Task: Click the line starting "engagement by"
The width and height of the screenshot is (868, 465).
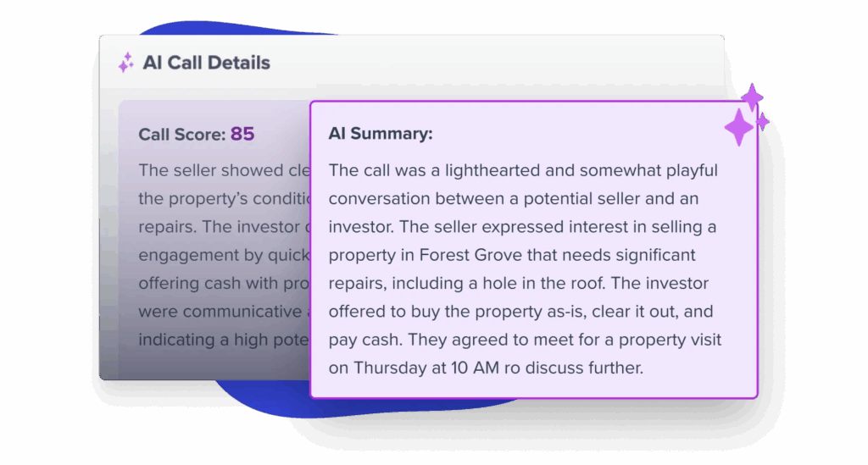Action: (222, 255)
